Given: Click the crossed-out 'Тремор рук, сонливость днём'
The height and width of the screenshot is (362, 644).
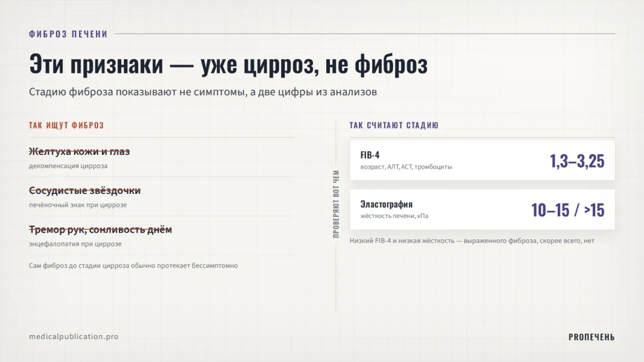Looking at the screenshot, I should [100, 229].
